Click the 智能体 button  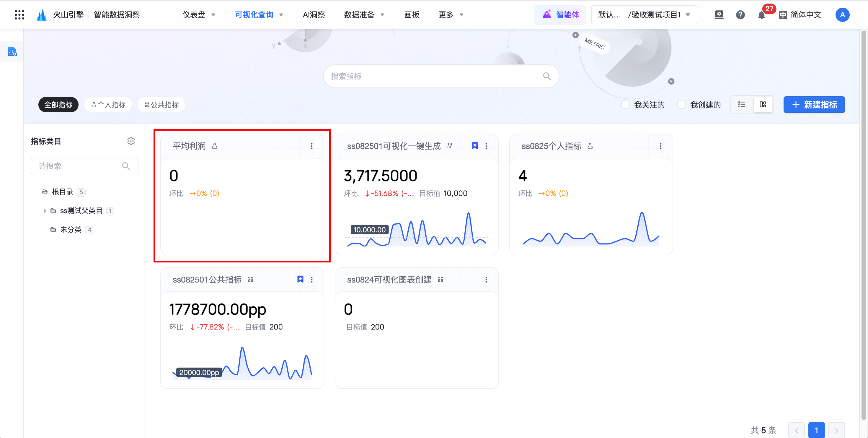click(560, 15)
